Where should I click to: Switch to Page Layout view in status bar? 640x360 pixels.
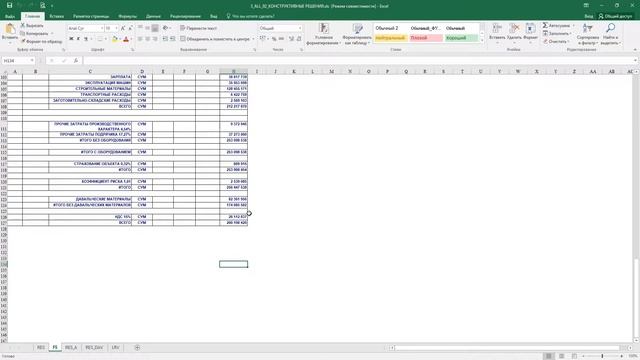pyautogui.click(x=562, y=356)
